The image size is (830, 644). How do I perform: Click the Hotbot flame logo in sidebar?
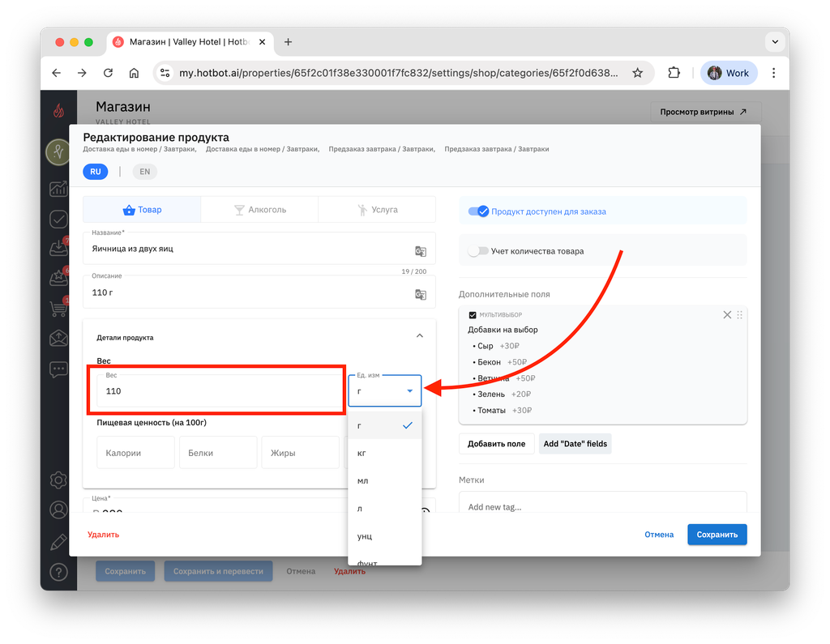click(58, 111)
